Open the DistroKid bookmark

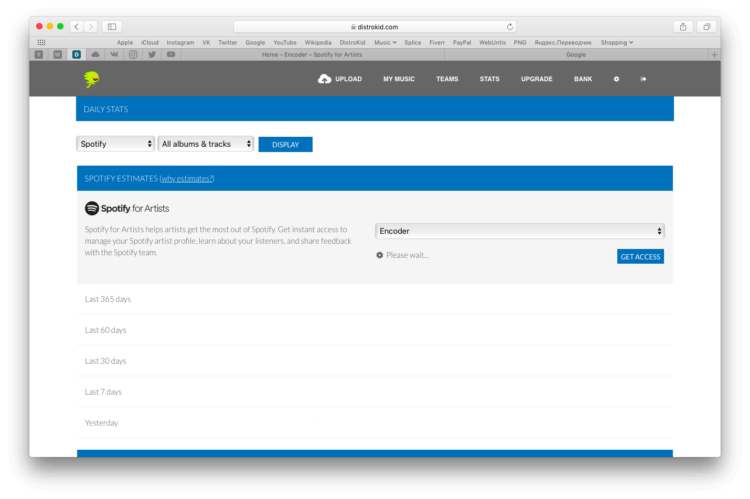click(353, 43)
